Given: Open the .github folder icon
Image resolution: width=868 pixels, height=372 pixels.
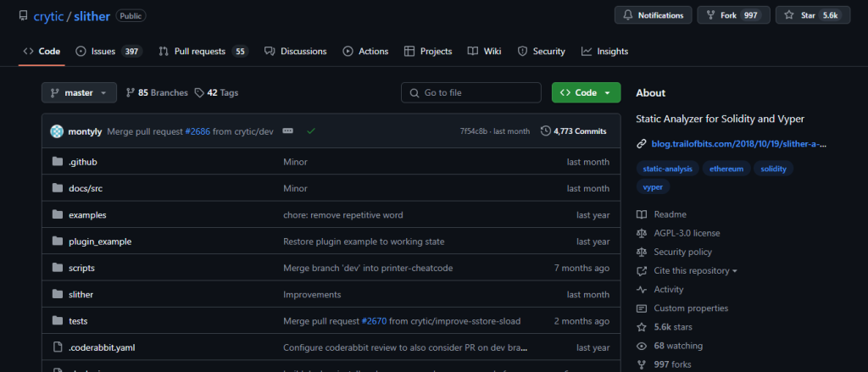Looking at the screenshot, I should point(57,162).
